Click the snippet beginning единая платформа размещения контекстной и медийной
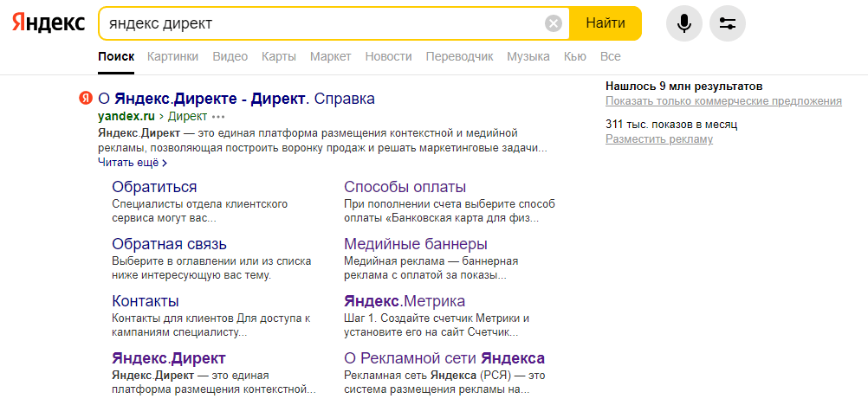The image size is (868, 418). [x=323, y=142]
